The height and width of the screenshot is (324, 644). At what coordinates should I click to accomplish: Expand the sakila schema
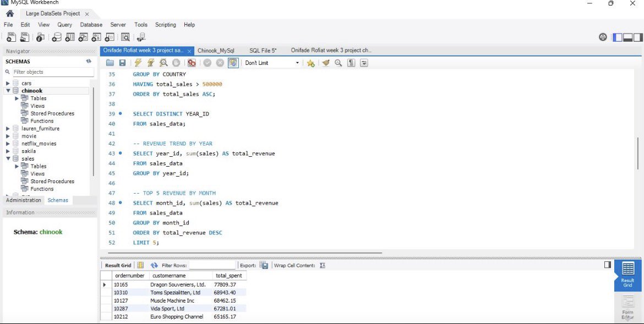pyautogui.click(x=8, y=151)
